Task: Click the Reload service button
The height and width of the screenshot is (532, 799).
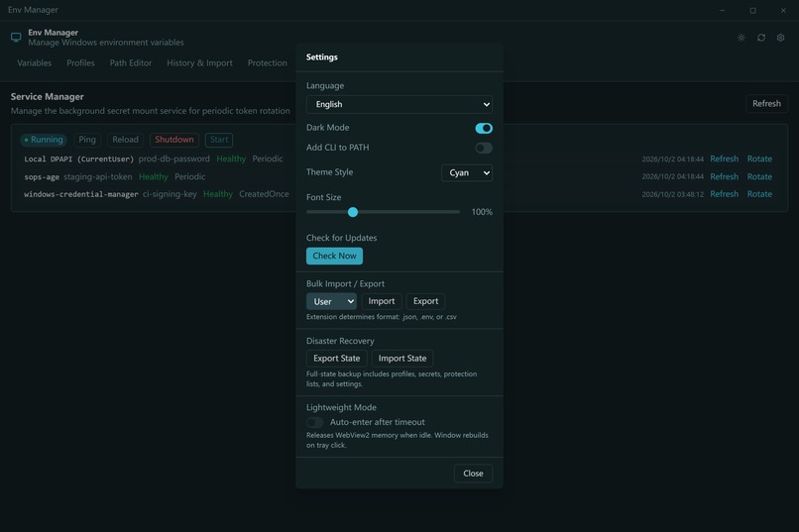Action: [125, 140]
